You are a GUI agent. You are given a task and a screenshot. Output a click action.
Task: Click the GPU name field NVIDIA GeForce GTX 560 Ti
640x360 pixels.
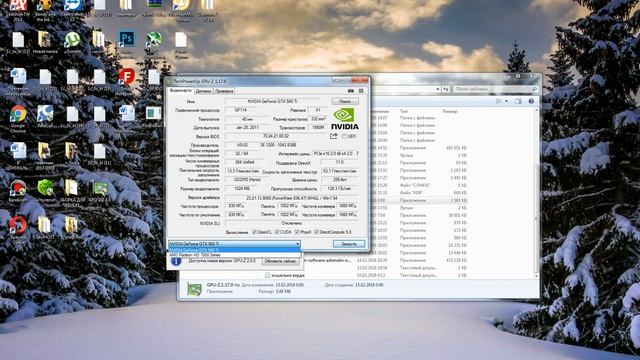pos(272,101)
